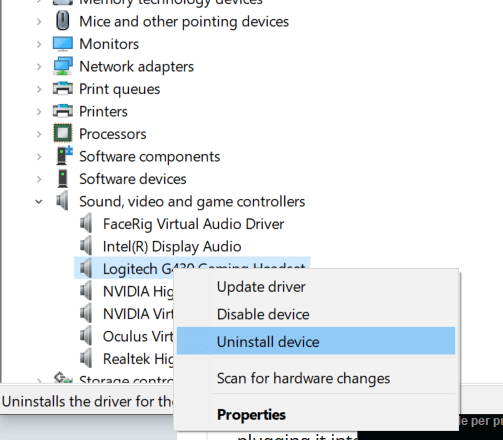This screenshot has width=503, height=440.
Task: Click the Network adapters icon
Action: click(63, 66)
